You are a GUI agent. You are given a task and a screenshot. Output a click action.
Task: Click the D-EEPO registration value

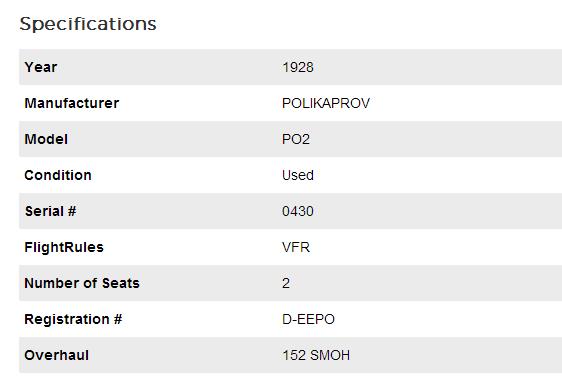coord(308,319)
